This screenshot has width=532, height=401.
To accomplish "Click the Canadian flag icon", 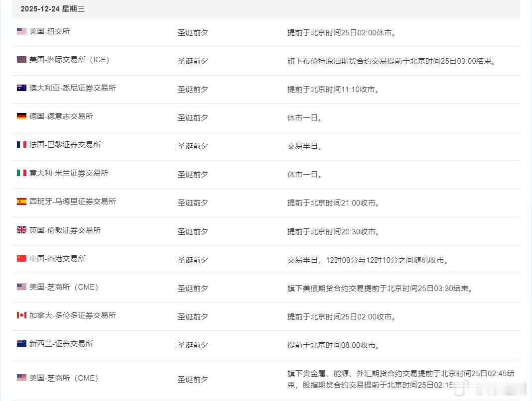I will pos(20,314).
